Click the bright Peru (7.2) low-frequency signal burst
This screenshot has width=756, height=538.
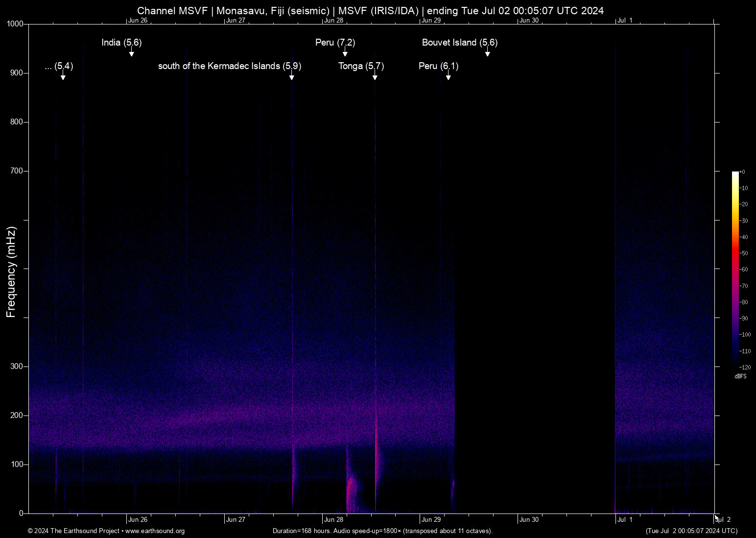click(351, 490)
